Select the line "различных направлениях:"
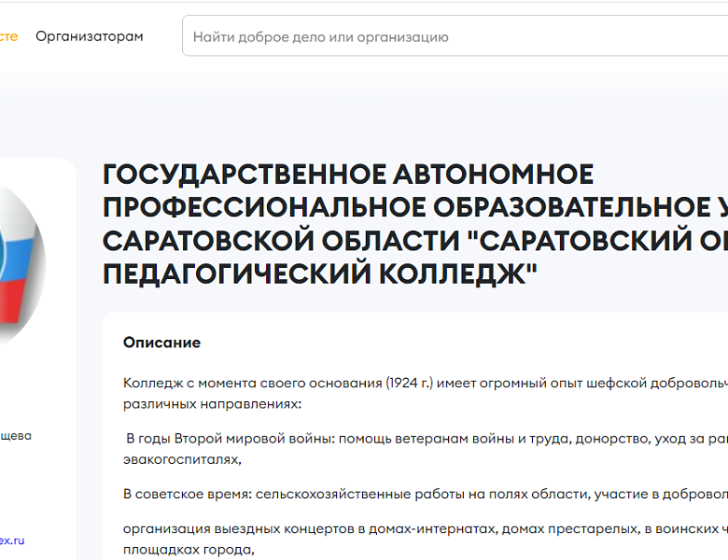 tap(212, 404)
